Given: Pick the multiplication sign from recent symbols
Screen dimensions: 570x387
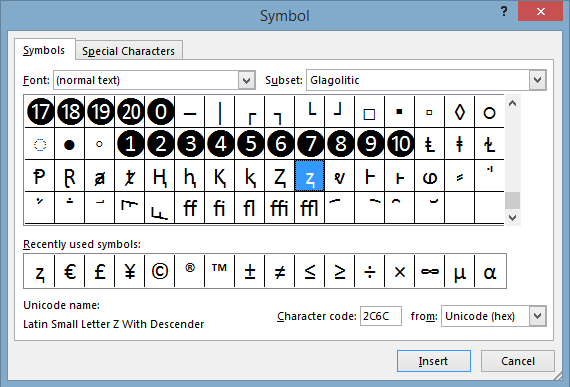Looking at the screenshot, I should point(400,271).
